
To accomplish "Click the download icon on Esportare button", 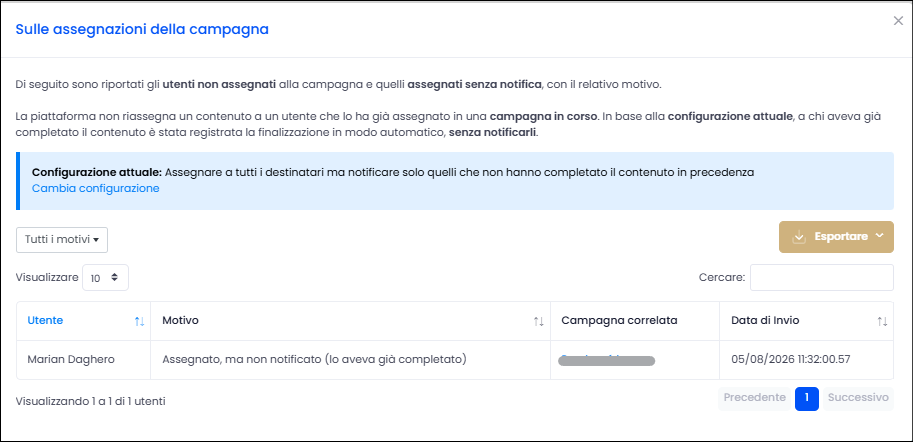I will (799, 236).
